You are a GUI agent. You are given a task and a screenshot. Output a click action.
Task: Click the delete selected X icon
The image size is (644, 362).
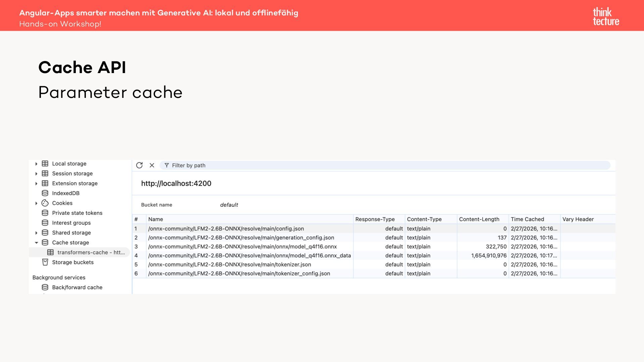click(x=152, y=165)
